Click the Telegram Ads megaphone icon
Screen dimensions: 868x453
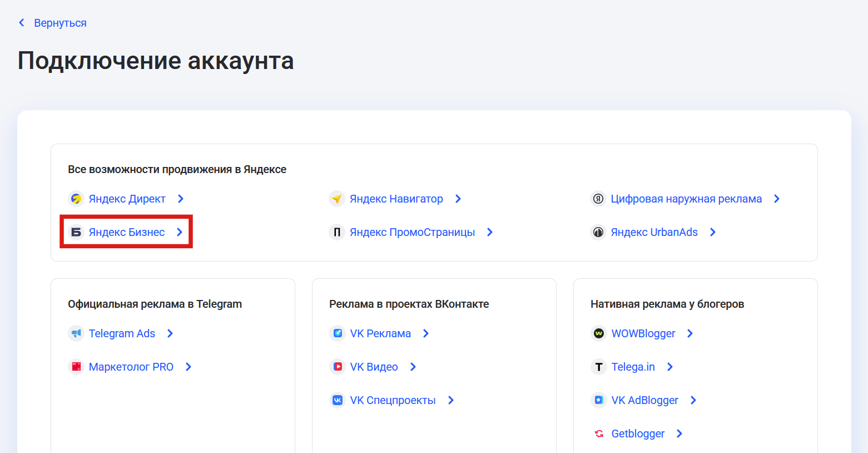pyautogui.click(x=76, y=333)
